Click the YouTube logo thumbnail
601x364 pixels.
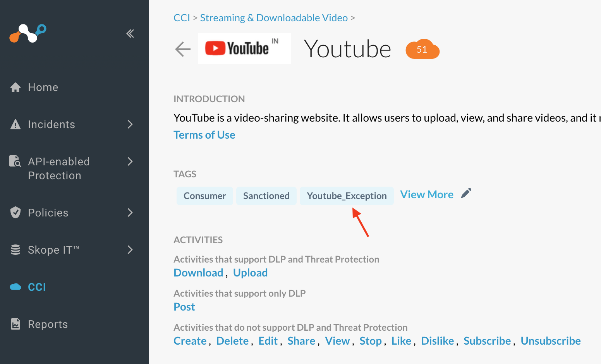(x=245, y=49)
